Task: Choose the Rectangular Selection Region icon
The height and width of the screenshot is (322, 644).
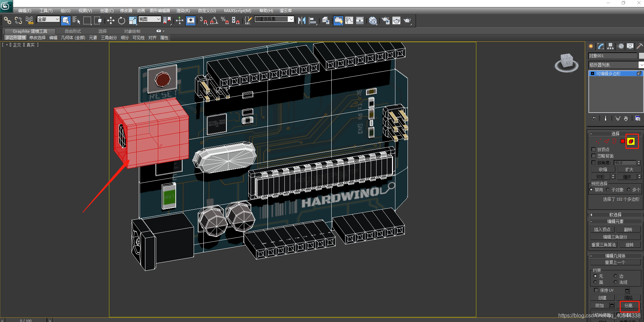Action: click(x=87, y=21)
